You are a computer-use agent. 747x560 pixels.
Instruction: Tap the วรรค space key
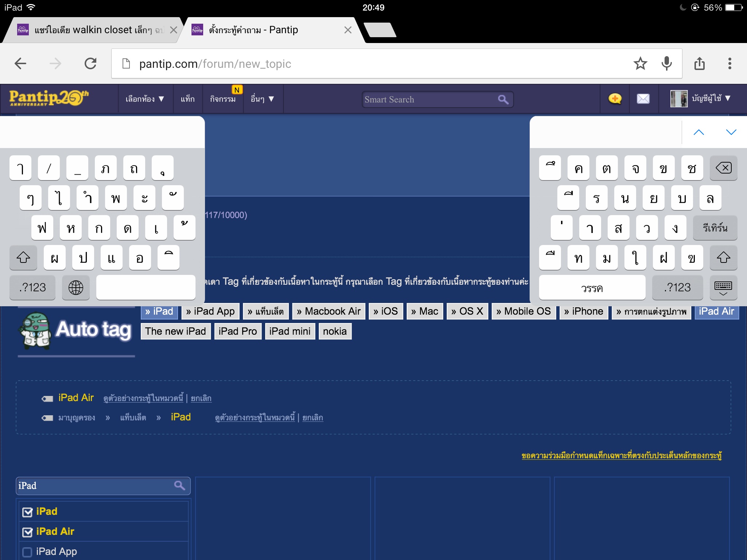point(592,288)
